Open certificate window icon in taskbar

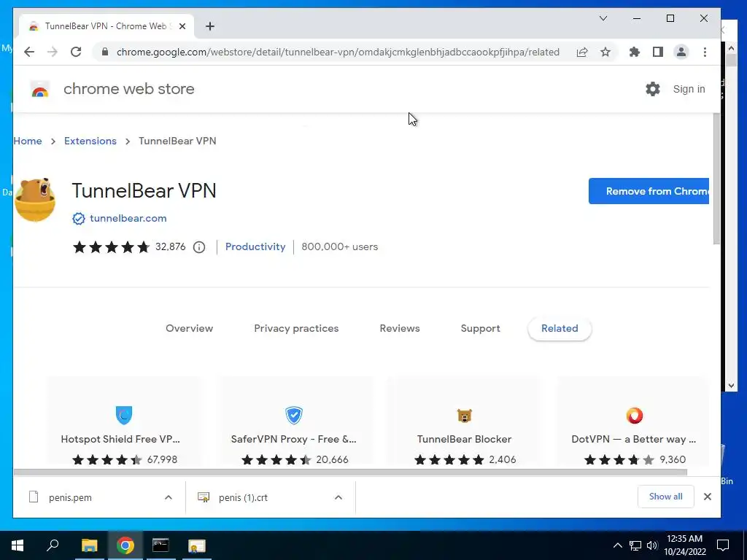coord(196,545)
